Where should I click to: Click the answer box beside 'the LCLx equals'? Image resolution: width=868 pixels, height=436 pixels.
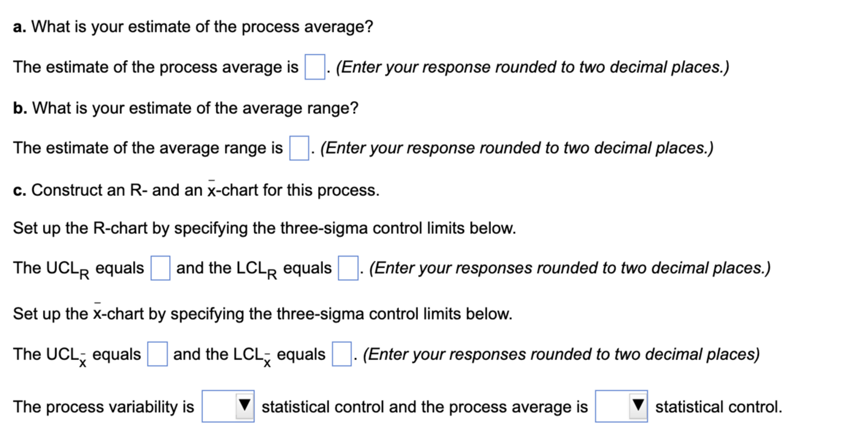coord(340,354)
